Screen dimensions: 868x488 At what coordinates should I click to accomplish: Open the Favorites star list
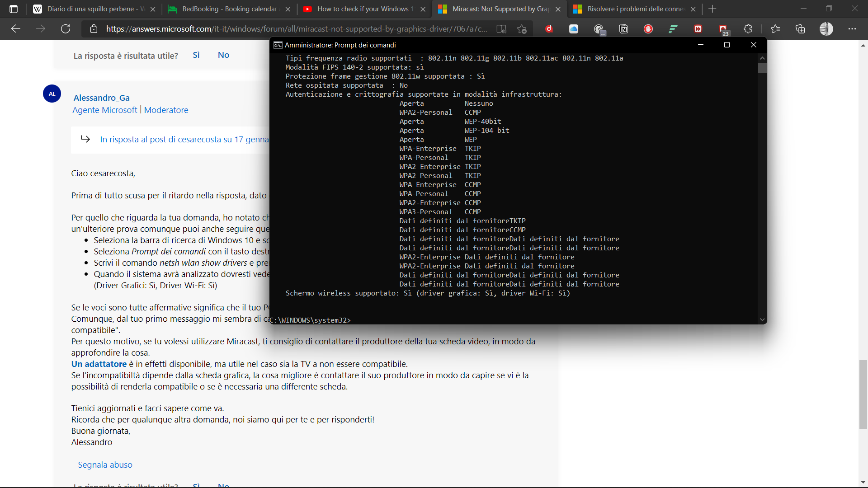(x=775, y=29)
